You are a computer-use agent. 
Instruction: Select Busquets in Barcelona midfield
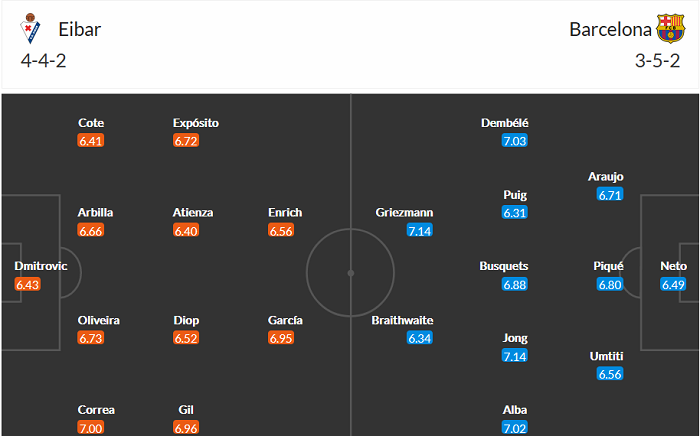pos(504,266)
